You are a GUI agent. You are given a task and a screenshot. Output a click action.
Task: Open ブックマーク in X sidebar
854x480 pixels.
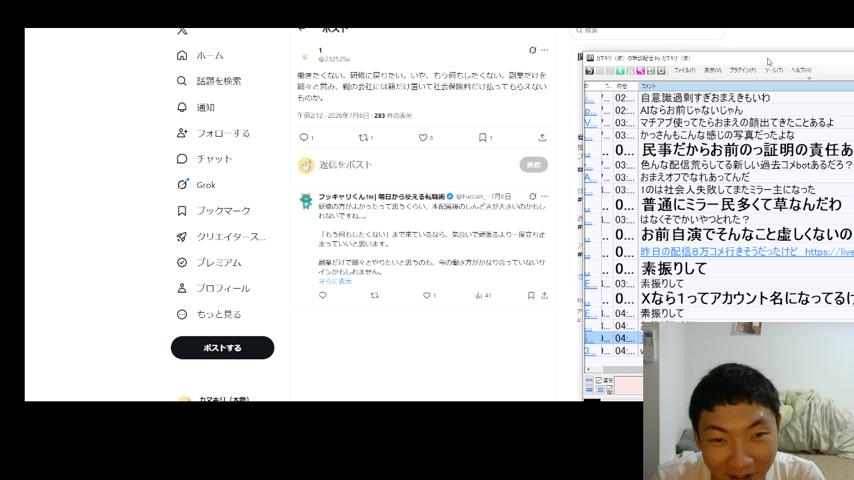214,211
